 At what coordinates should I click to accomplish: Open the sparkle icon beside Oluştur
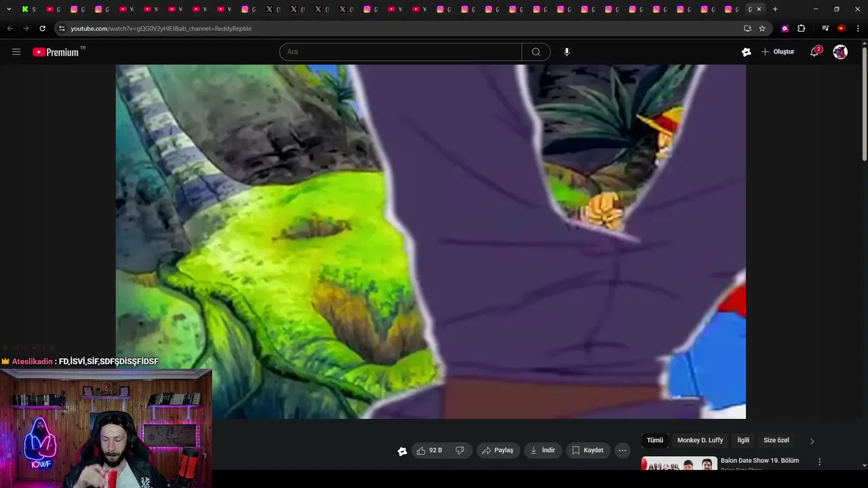[747, 52]
